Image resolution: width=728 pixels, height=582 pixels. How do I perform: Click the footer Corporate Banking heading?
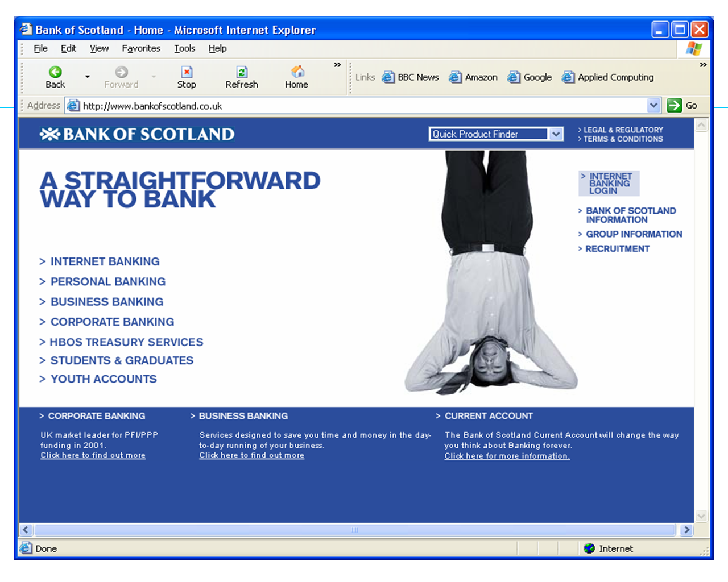click(92, 416)
